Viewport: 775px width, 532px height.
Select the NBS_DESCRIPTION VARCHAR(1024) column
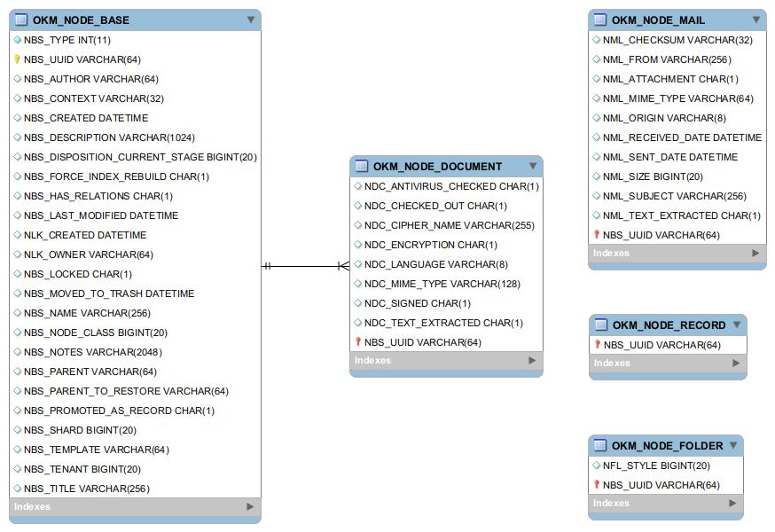109,137
